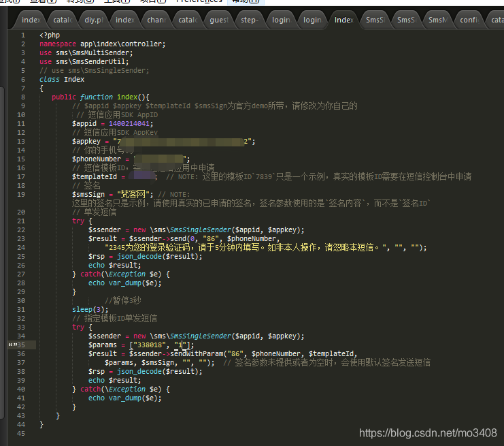Click the 2345 verification message string on line 24

pyautogui.click(x=246, y=247)
